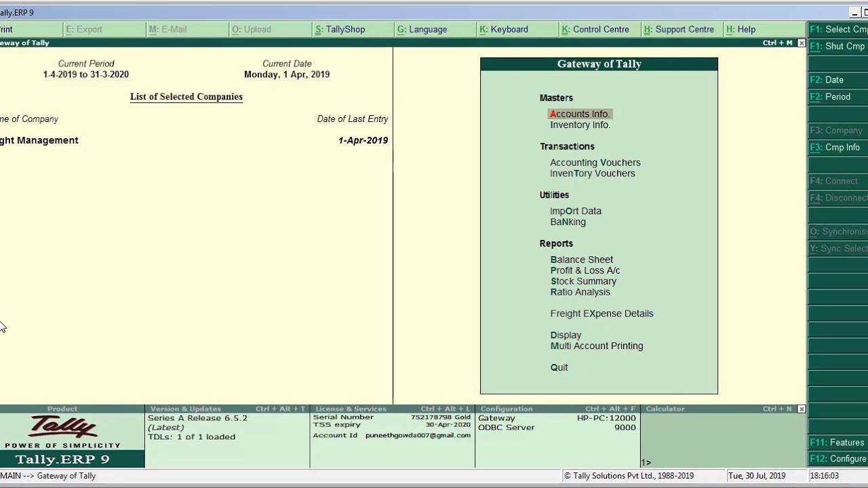The width and height of the screenshot is (868, 488).
Task: Open Ratio Analysis report
Action: coord(580,292)
